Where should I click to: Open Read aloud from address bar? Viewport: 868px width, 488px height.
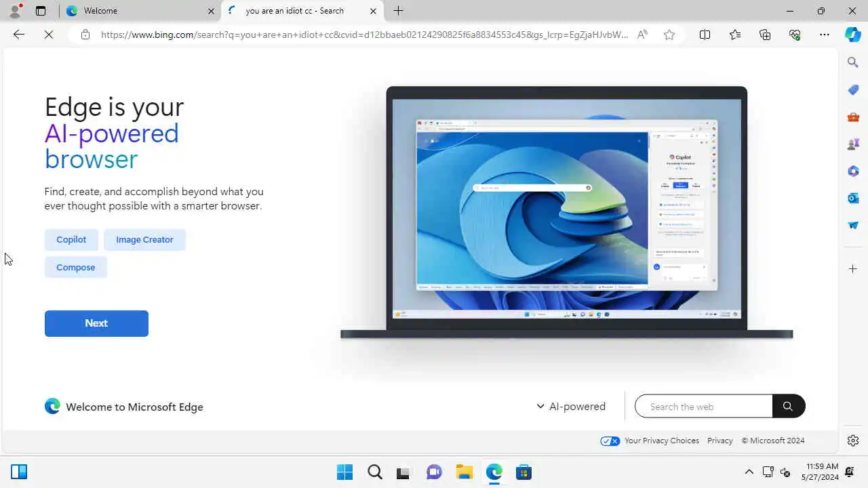[642, 35]
